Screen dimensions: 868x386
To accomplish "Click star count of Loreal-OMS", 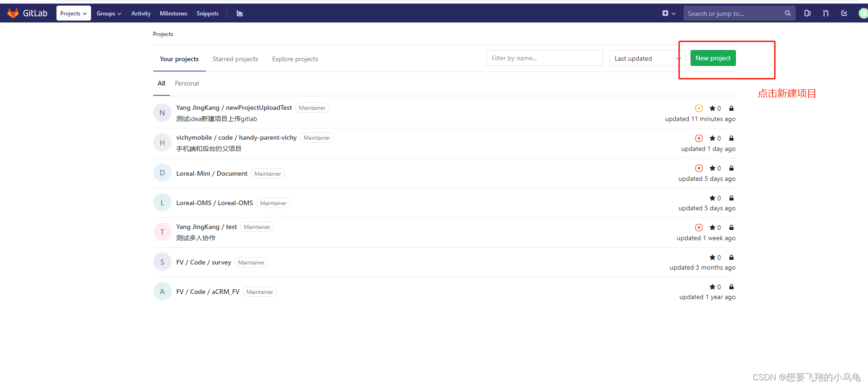I will click(x=715, y=198).
